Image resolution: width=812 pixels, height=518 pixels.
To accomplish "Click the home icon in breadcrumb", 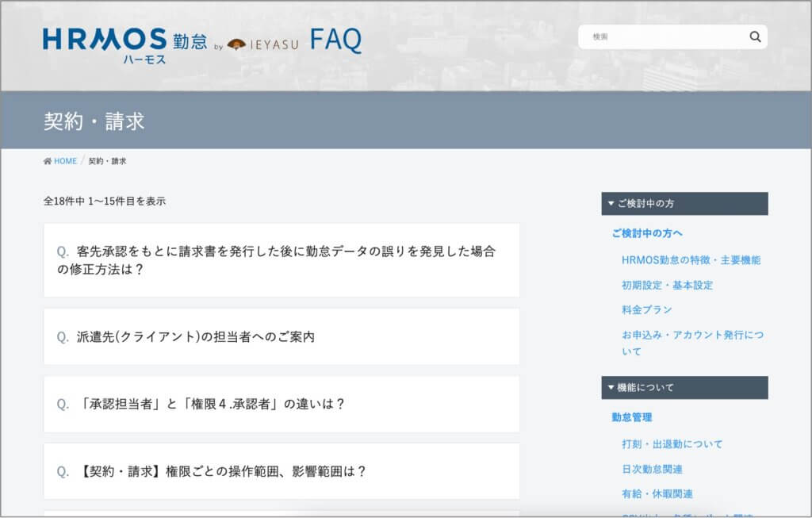I will (x=48, y=161).
